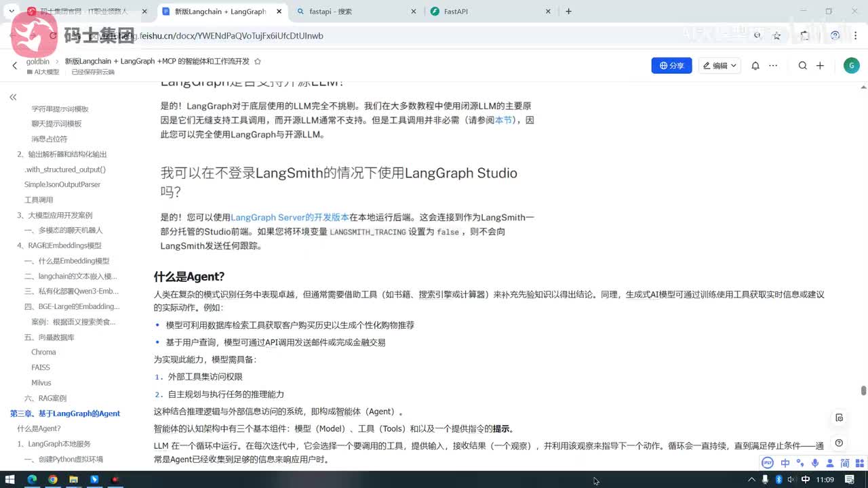Click the vertical page scrollbar thumb
The height and width of the screenshot is (488, 868).
pos(863,390)
